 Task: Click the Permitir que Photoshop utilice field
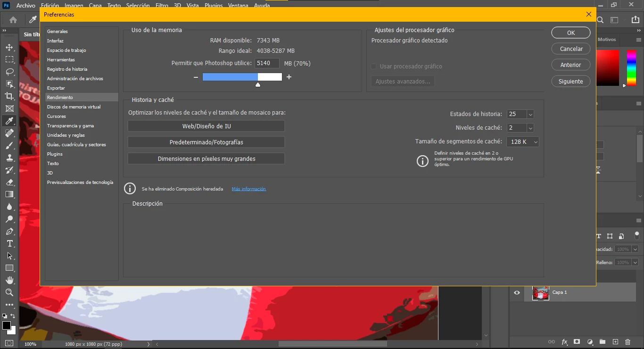click(x=267, y=63)
